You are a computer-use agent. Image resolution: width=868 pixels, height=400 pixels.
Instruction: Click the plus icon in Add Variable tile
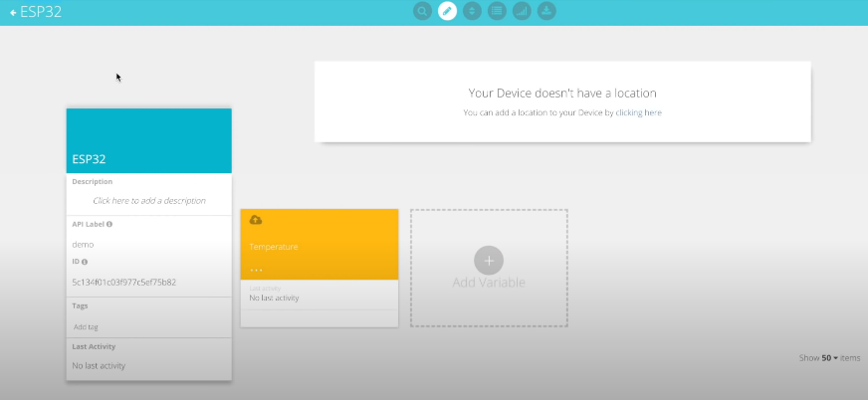(489, 260)
